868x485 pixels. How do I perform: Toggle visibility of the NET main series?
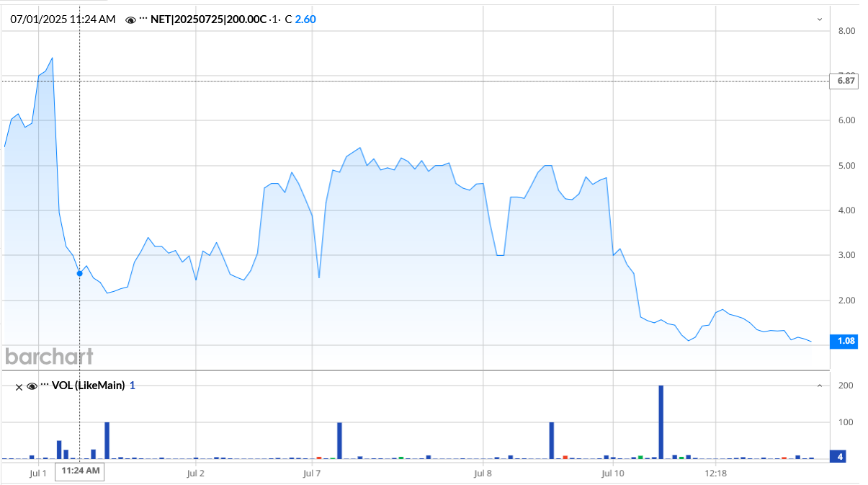130,20
